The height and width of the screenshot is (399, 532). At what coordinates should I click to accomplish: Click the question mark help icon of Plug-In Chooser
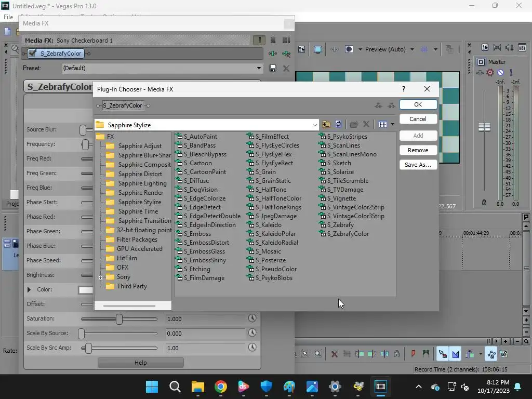click(403, 89)
